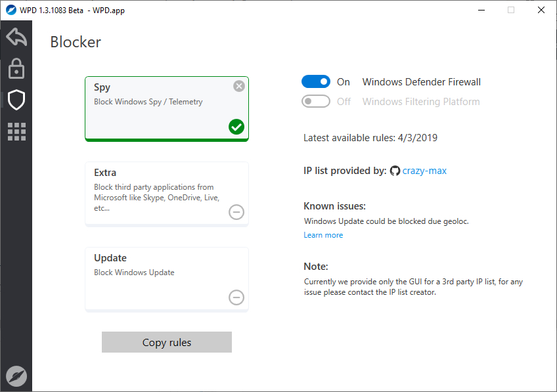
Task: Open the Apps grid section
Action: (x=16, y=131)
